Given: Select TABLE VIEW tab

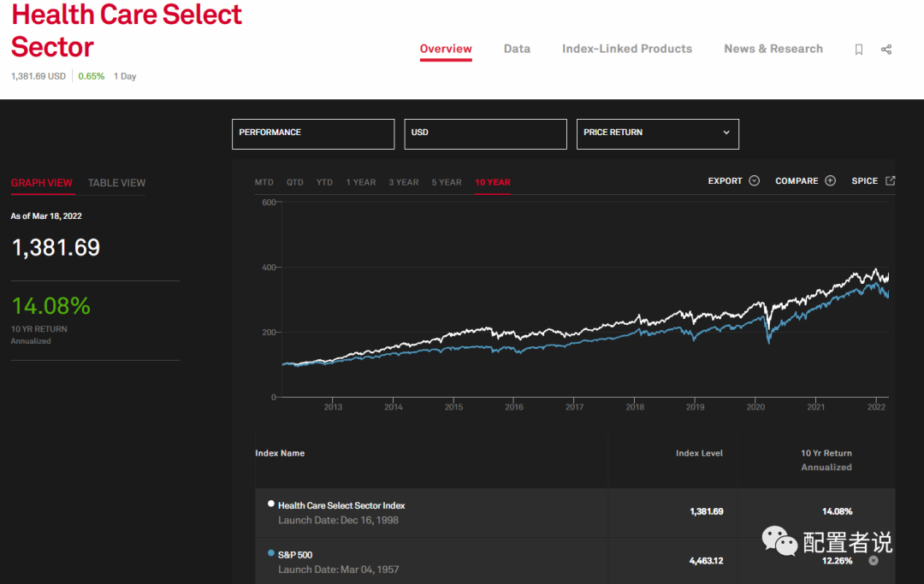Looking at the screenshot, I should pyautogui.click(x=116, y=183).
